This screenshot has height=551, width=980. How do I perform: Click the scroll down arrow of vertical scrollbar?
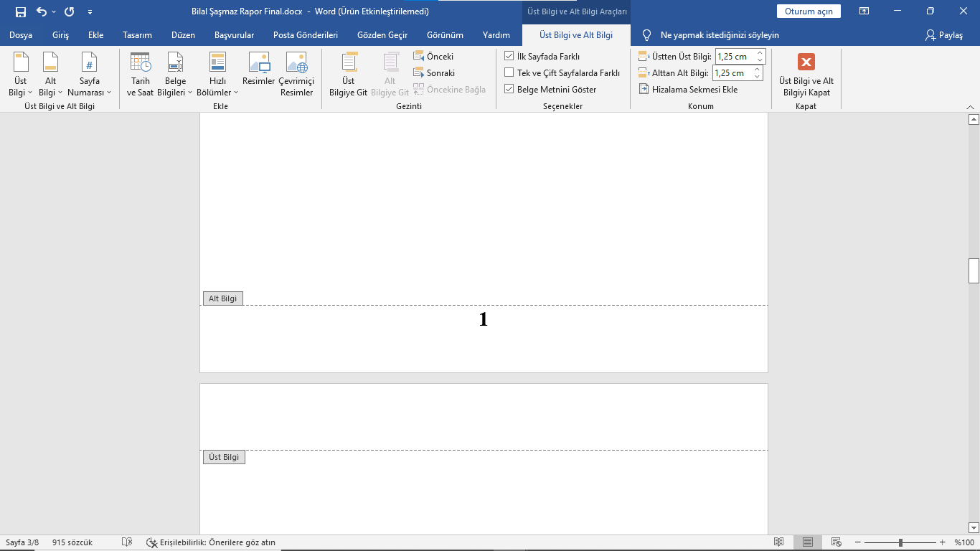(974, 528)
